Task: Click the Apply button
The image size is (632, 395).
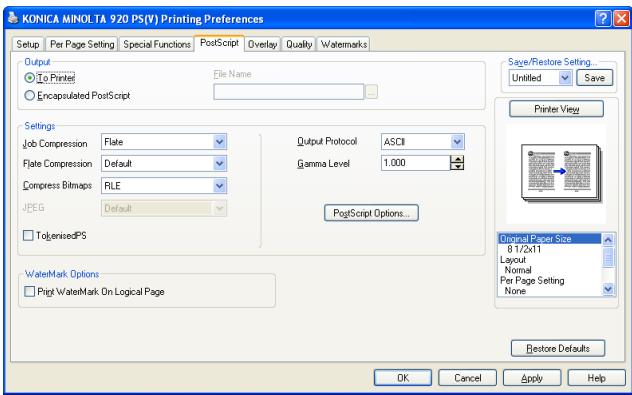Action: pyautogui.click(x=532, y=378)
